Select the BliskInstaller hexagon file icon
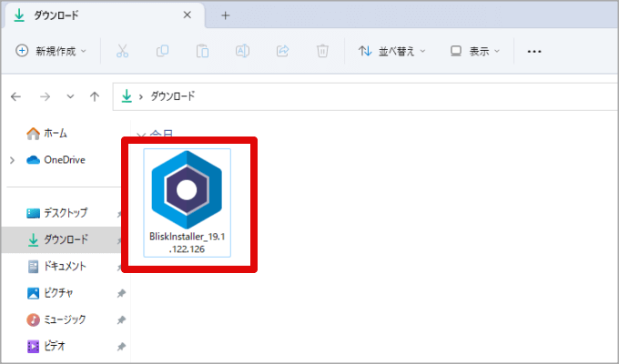Screen dimensions: 619x364 tap(187, 190)
